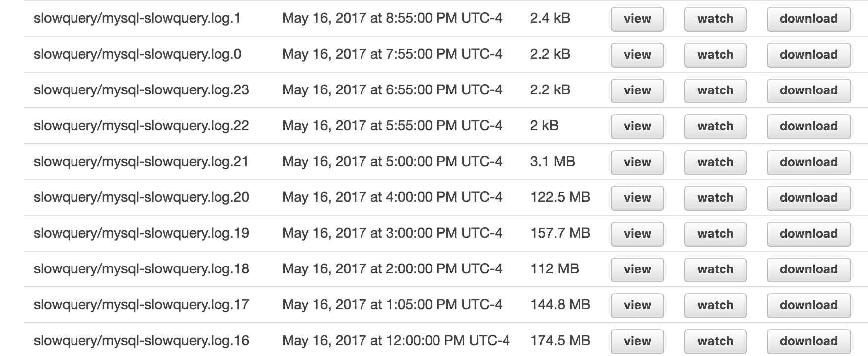
Task: Watch the 112 MB log.18 file
Action: pyautogui.click(x=715, y=269)
